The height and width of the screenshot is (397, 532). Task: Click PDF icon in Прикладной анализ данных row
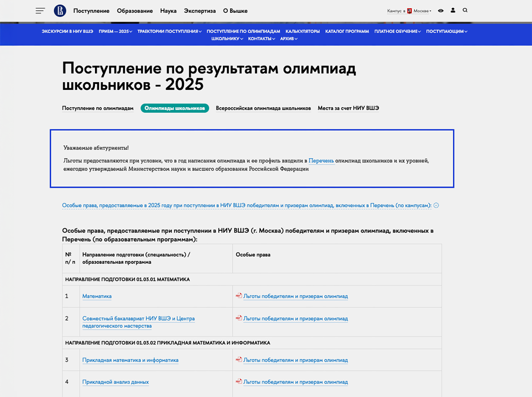click(239, 381)
